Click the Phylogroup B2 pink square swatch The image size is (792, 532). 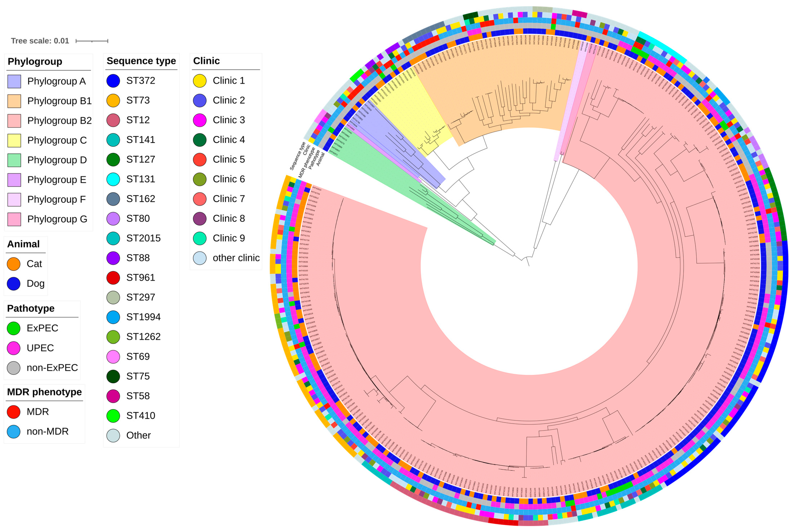point(14,121)
